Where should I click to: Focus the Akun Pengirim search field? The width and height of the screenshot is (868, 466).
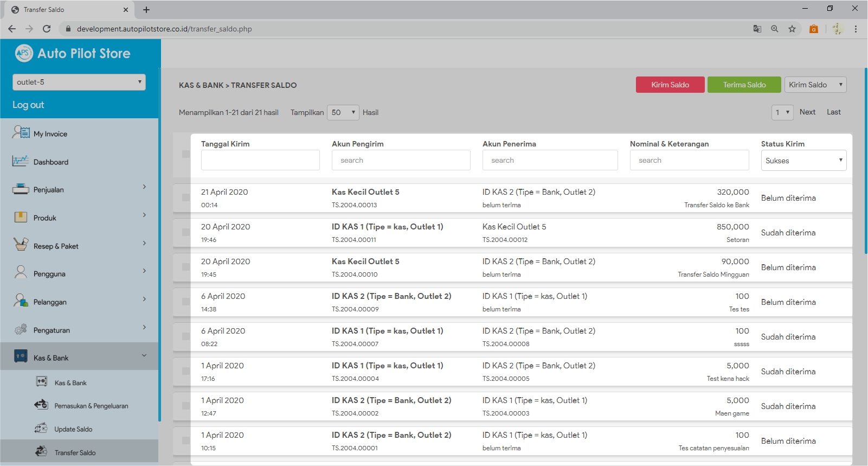[401, 161]
